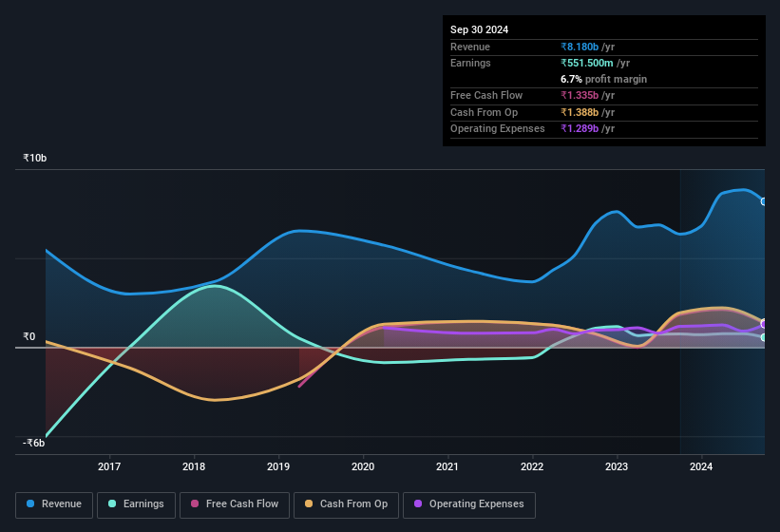Click the 2023 x-axis label

tap(617, 466)
